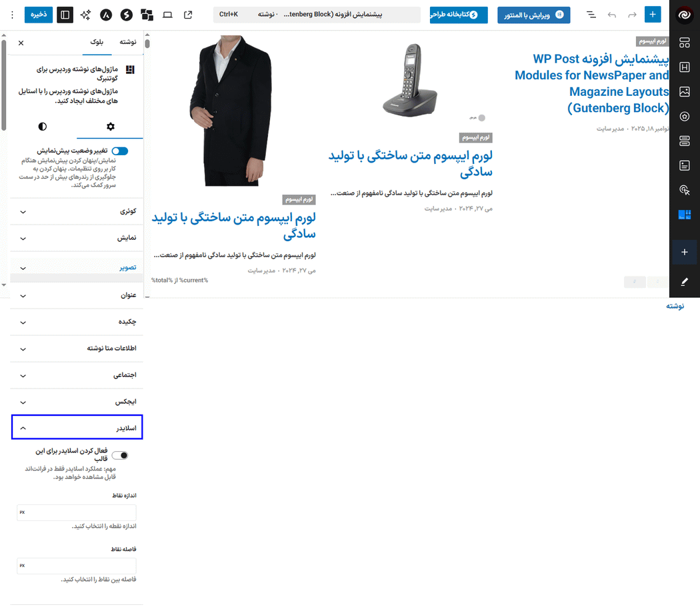This screenshot has width=700, height=607.
Task: Expand the عنوان section
Action: tap(77, 295)
